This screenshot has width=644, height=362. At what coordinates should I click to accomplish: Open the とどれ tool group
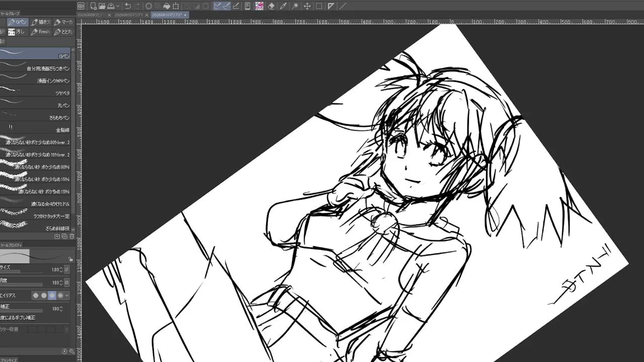63,32
